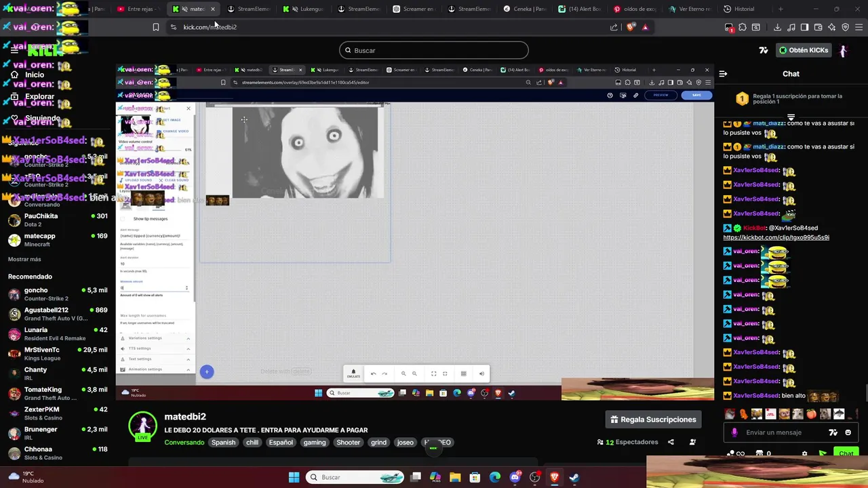
Task: Open Chhonaa recommended channel
Action: [x=58, y=453]
